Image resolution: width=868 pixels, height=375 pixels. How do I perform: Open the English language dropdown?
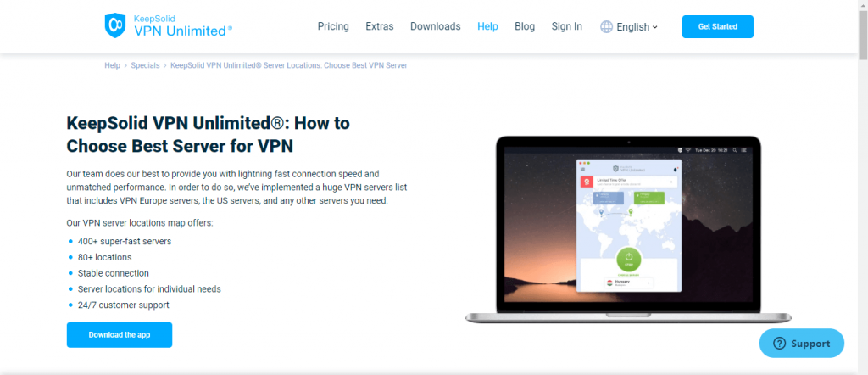630,26
